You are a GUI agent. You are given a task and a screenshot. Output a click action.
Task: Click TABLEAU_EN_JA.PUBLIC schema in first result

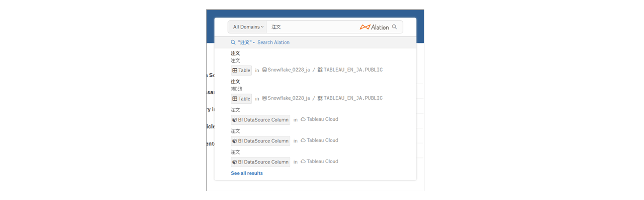[x=353, y=70]
